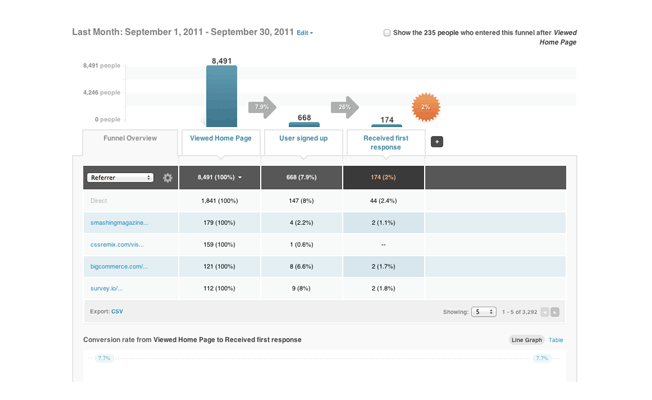The image size is (652, 400).
Task: Open the gear settings next to Referrer
Action: point(168,178)
